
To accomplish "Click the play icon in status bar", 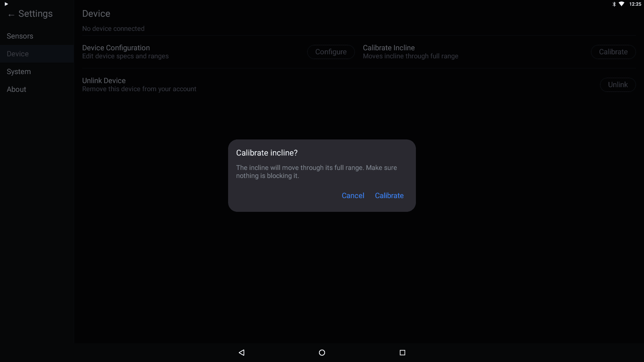I will click(6, 4).
